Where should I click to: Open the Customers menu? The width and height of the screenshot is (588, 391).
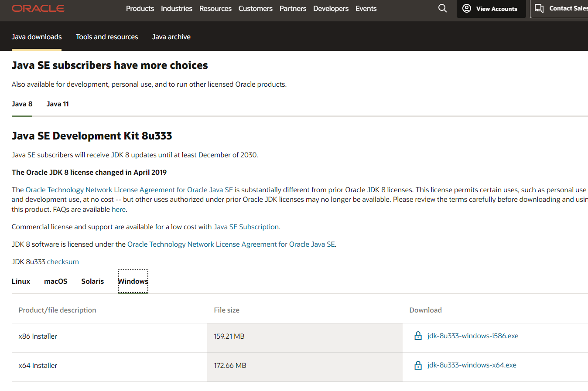point(256,8)
